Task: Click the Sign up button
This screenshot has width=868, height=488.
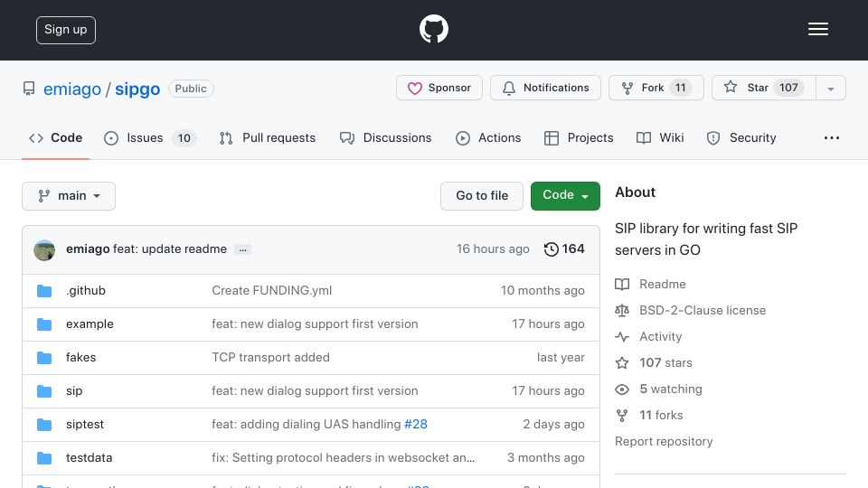Action: (66, 30)
